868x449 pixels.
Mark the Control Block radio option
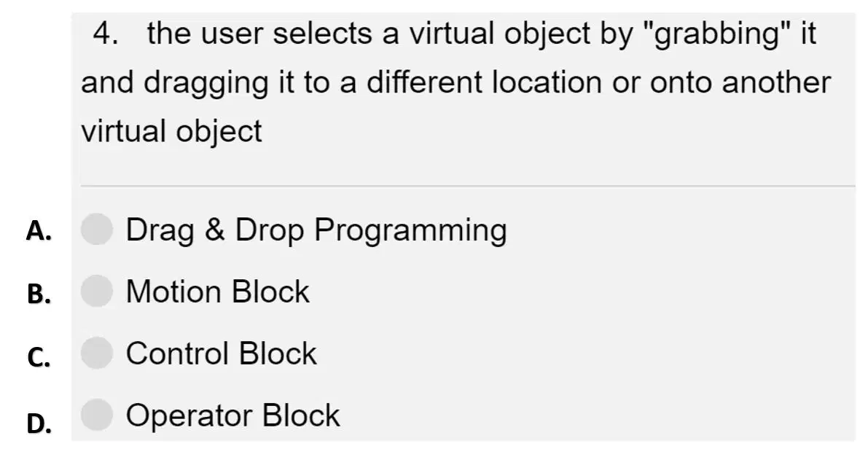[x=97, y=354]
